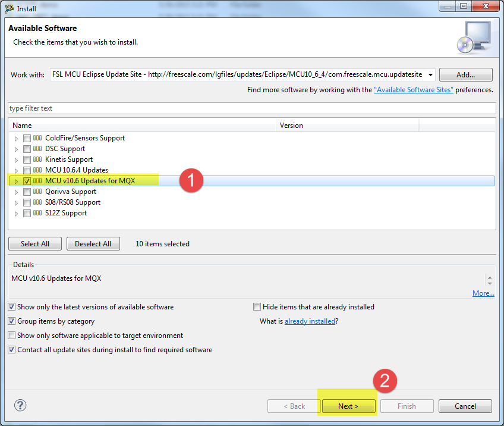Expand the DSC Support tree node
This screenshot has height=426, width=504.
coord(16,149)
